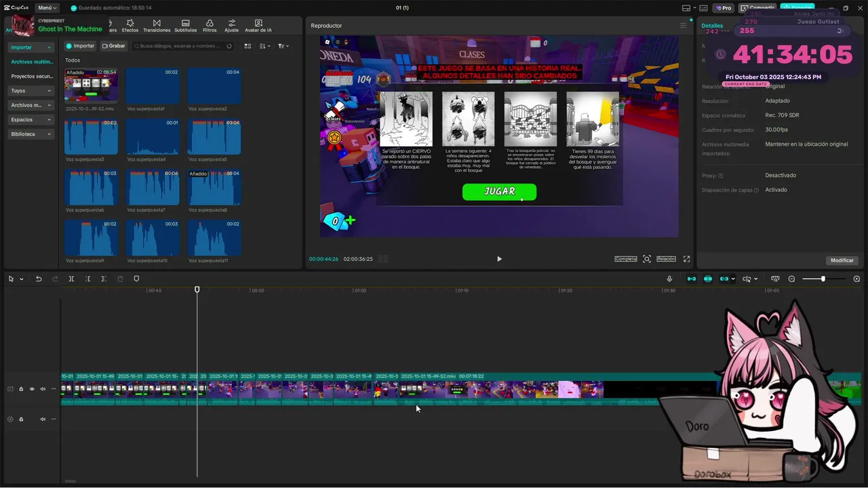Open the Avatar de IA panel
The image size is (868, 488).
(x=258, y=26)
